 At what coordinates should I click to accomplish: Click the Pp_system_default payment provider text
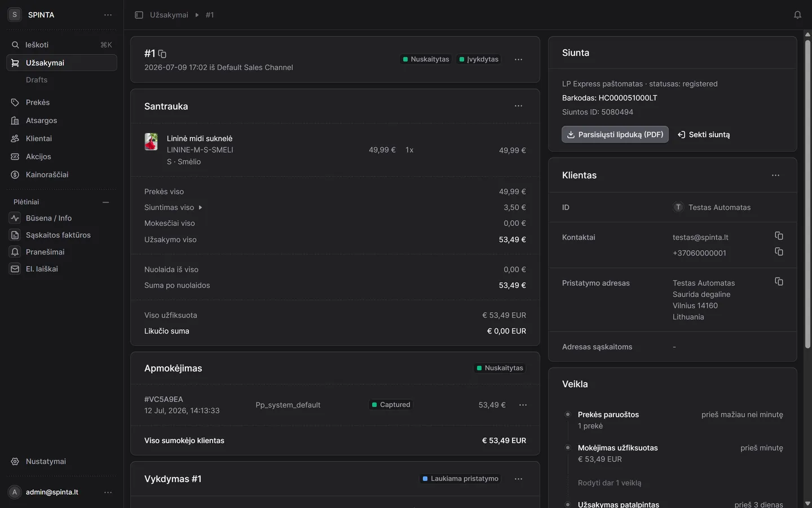pyautogui.click(x=288, y=405)
